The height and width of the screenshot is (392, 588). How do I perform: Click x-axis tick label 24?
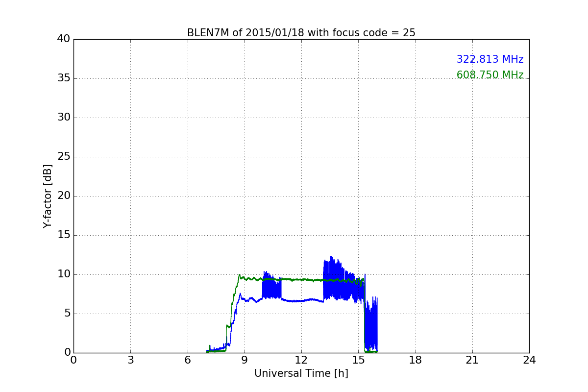[529, 360]
